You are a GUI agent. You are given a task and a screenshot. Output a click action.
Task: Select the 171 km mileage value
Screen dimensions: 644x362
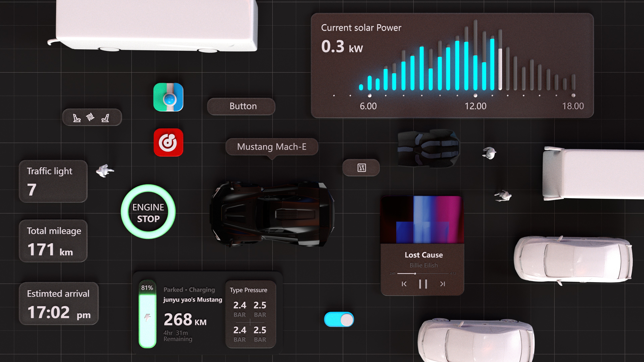point(50,250)
